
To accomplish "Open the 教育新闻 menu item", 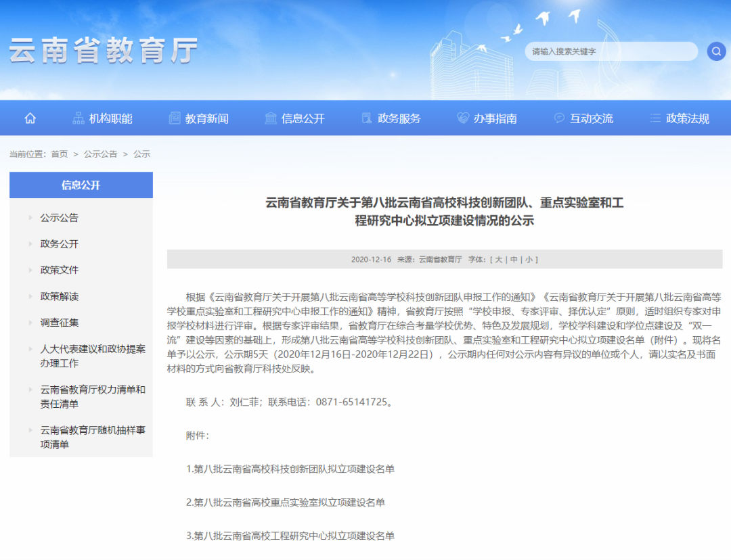I will [x=207, y=118].
